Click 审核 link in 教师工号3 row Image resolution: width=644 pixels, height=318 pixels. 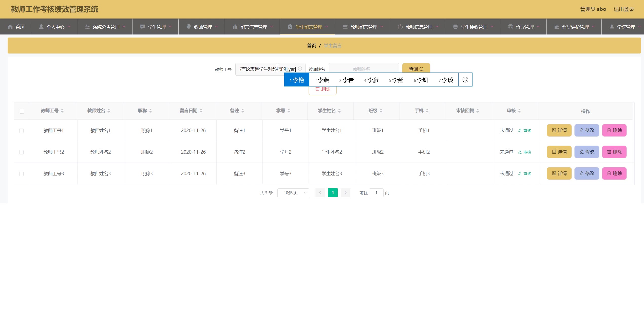[x=525, y=174]
